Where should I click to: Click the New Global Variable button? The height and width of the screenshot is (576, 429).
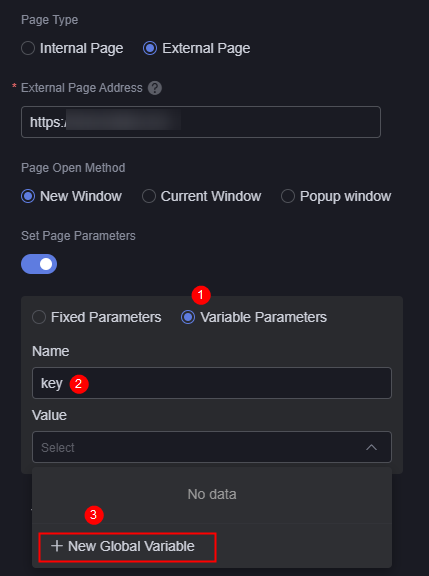point(127,547)
